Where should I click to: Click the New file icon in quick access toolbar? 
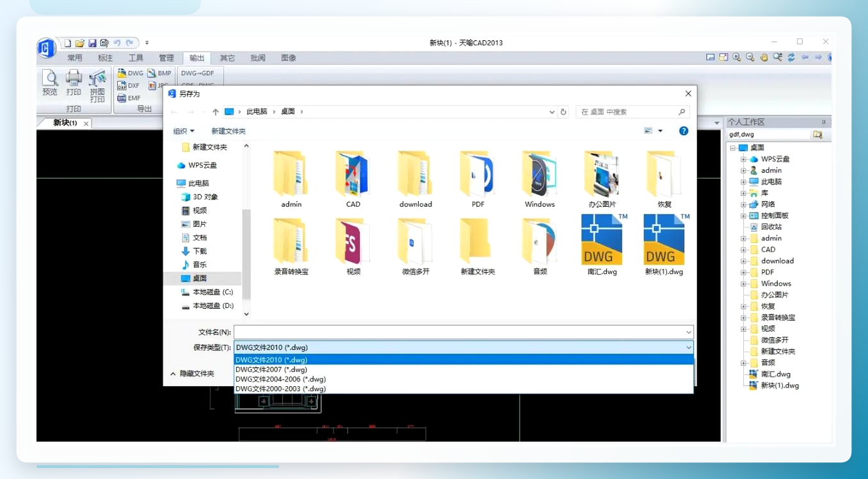tap(67, 43)
